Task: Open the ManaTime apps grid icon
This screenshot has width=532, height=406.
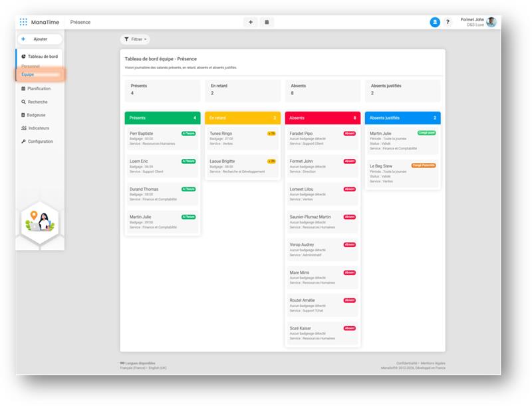Action: [x=23, y=22]
